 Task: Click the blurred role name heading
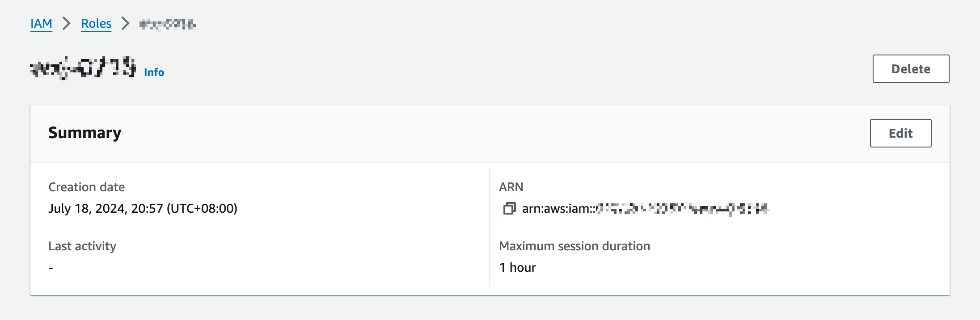(x=83, y=68)
